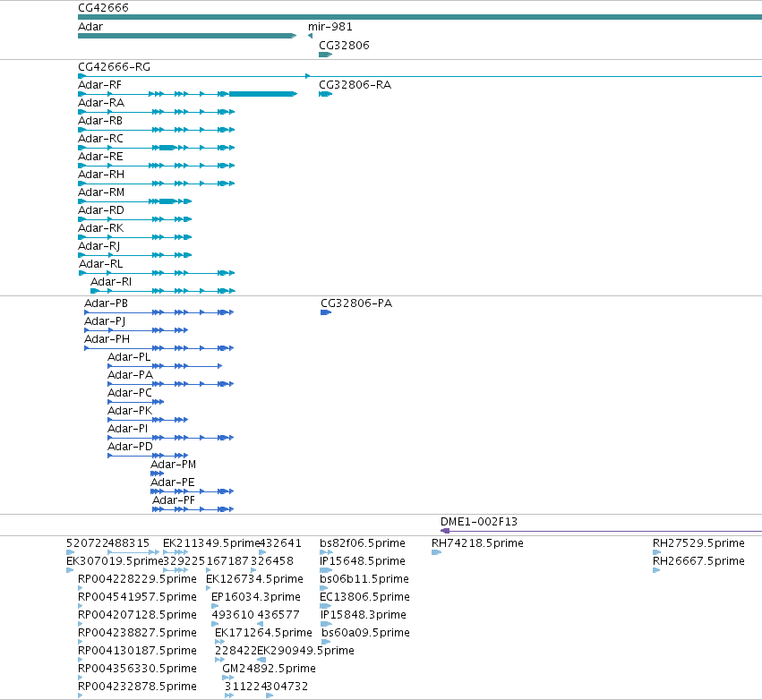Click EST bs06b11.5prime label
The height and width of the screenshot is (700, 762).
point(364,579)
